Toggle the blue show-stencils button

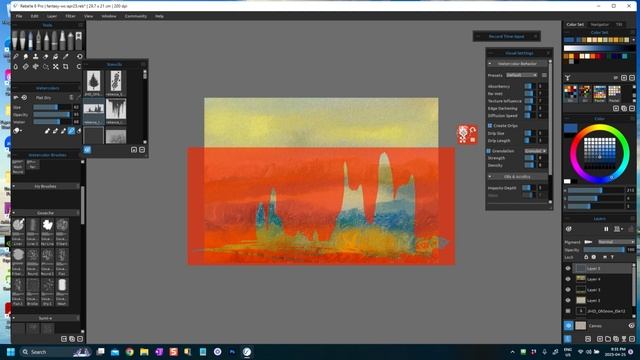pos(87,150)
